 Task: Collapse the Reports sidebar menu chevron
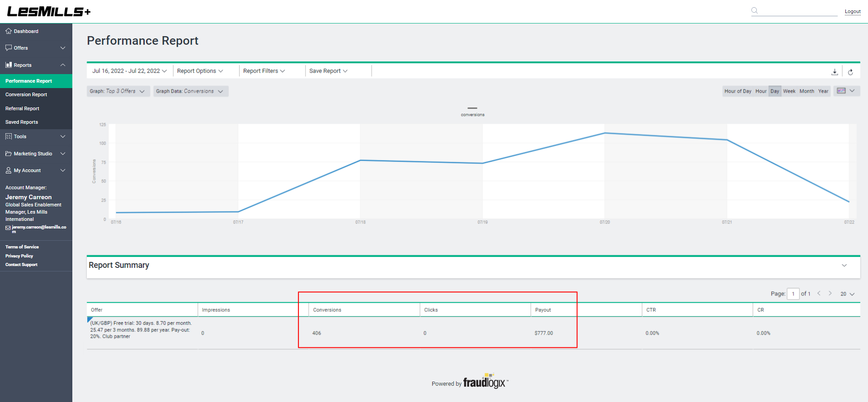click(x=63, y=65)
